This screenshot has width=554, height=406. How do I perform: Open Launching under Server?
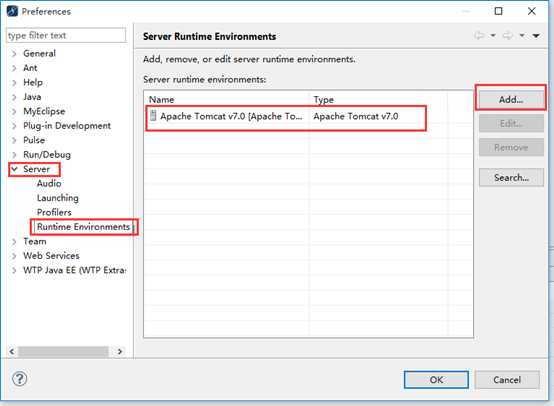pyautogui.click(x=58, y=198)
